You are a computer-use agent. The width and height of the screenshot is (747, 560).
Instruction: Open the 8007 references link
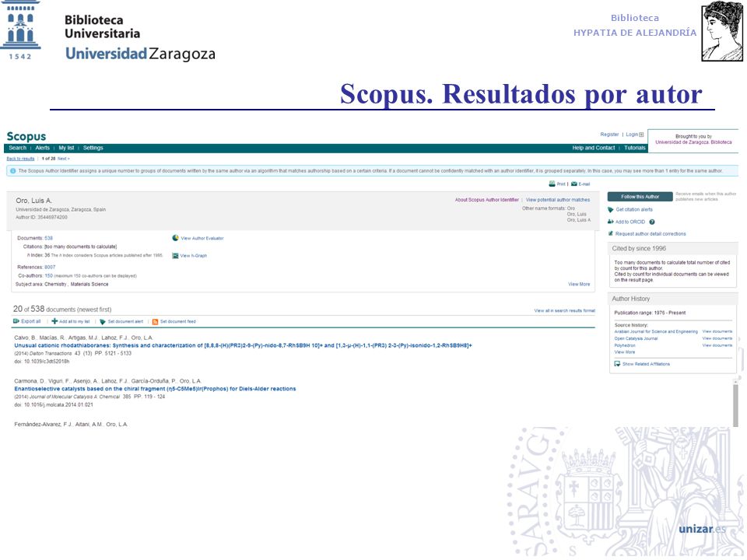[50, 267]
